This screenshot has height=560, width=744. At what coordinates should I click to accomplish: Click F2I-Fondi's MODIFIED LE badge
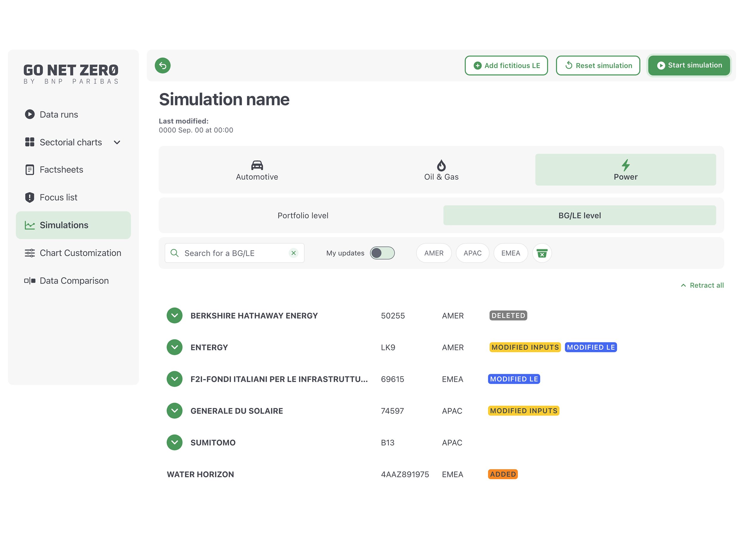514,379
